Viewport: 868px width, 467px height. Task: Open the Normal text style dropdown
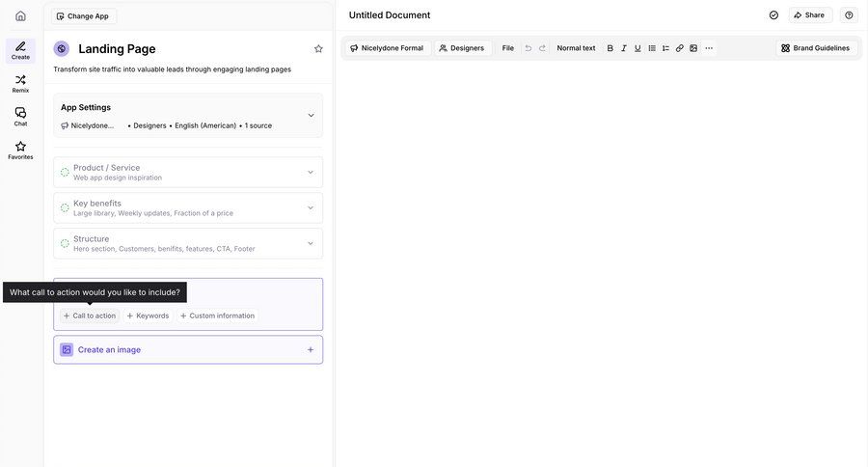576,48
